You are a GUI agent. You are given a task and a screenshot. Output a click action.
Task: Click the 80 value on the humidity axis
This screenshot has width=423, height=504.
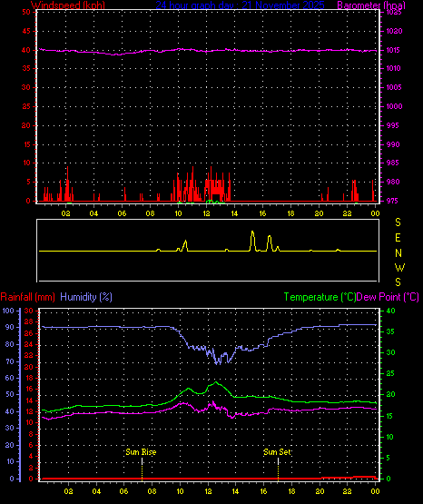click(x=10, y=344)
